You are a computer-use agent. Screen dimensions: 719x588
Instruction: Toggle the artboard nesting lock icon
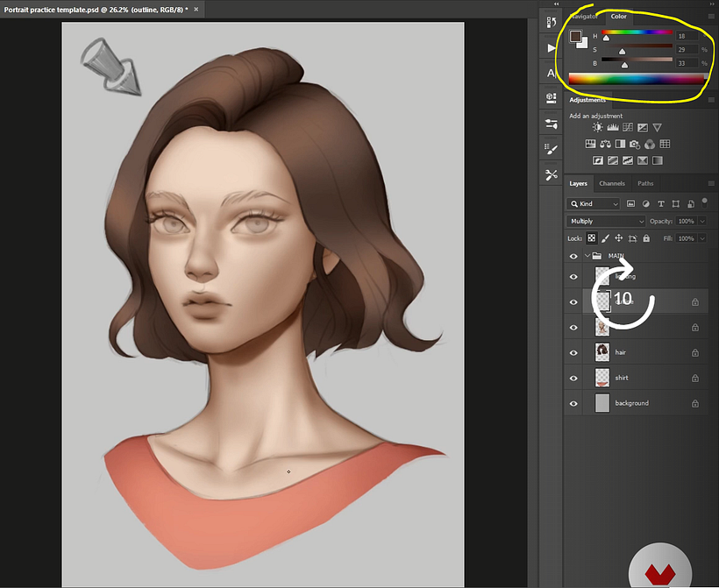(632, 238)
